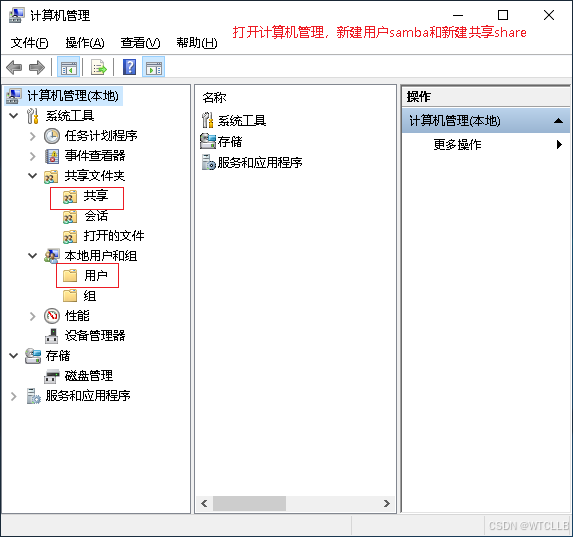
Task: Click the 存储 icon in the tree
Action: pyautogui.click(x=33, y=356)
